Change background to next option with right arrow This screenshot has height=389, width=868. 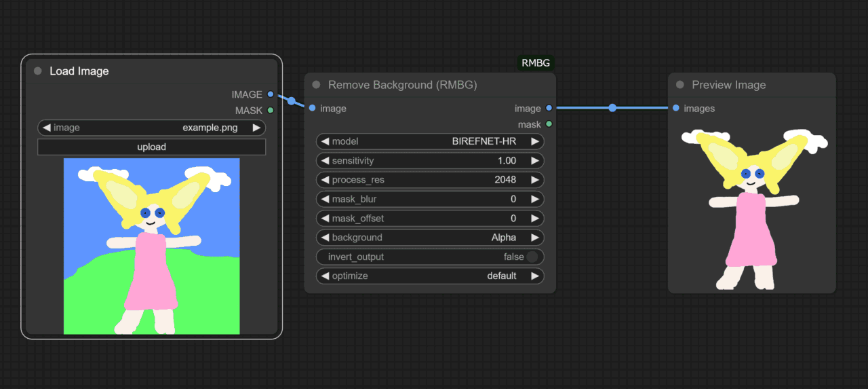(x=534, y=238)
